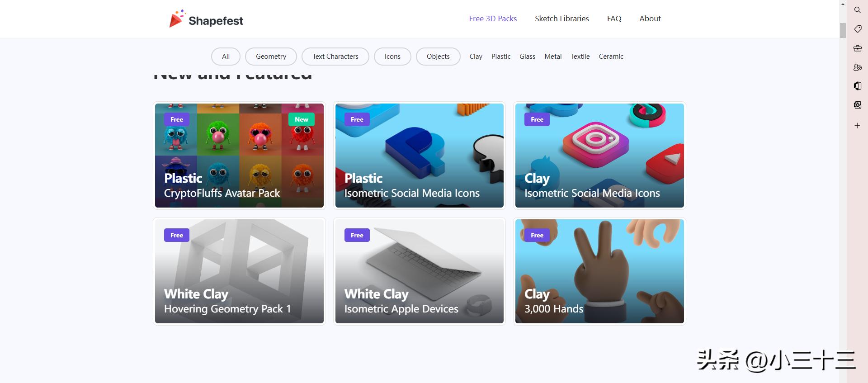Open the Free 3D Packs menu
Viewport: 868px width, 383px height.
pyautogui.click(x=493, y=19)
